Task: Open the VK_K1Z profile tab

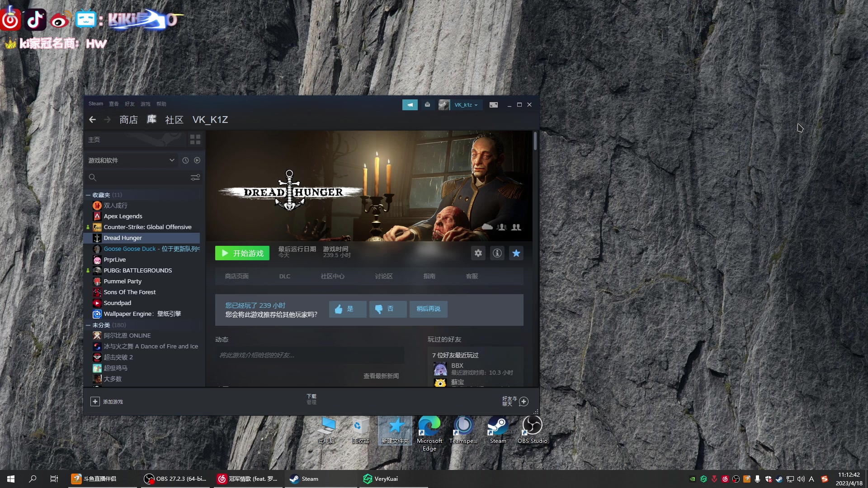Action: coord(210,120)
